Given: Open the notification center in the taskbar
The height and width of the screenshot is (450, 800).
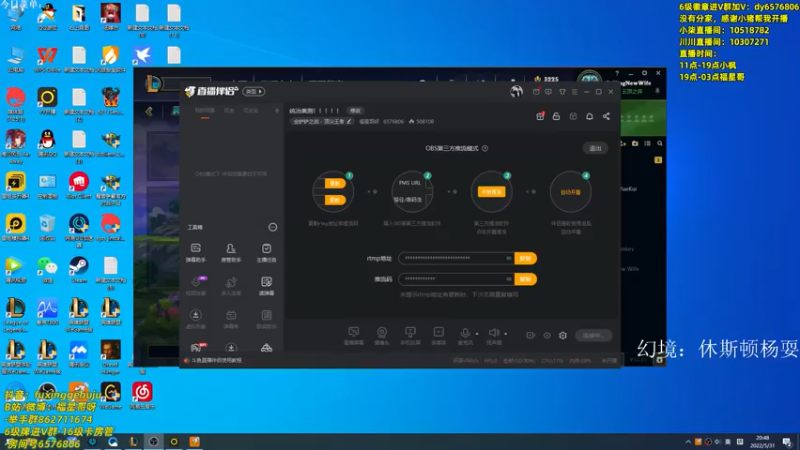Looking at the screenshot, I should point(787,441).
